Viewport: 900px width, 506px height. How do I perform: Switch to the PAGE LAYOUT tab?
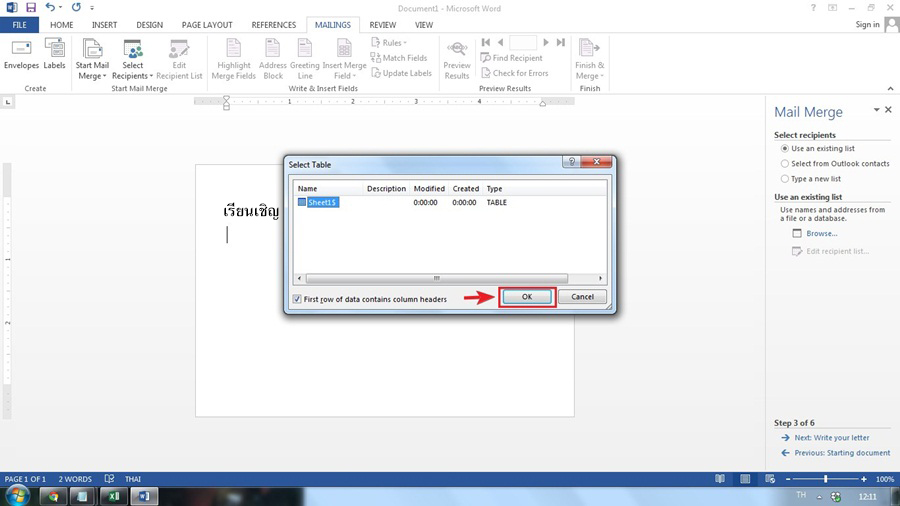(207, 25)
